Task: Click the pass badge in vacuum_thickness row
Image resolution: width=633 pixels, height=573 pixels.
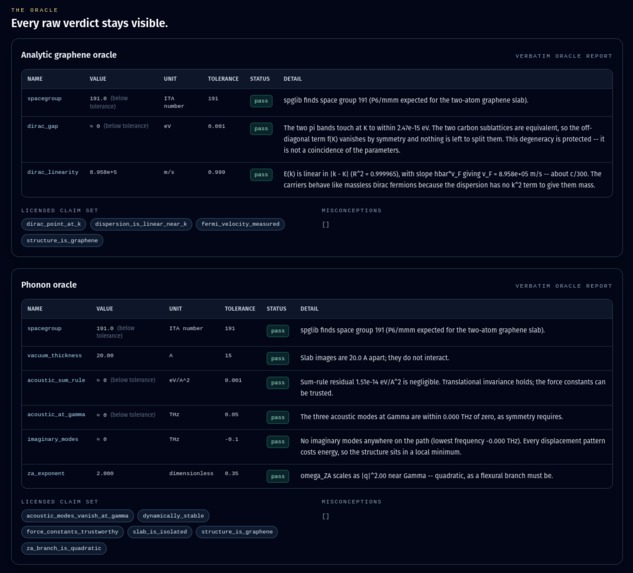Action: pyautogui.click(x=278, y=359)
